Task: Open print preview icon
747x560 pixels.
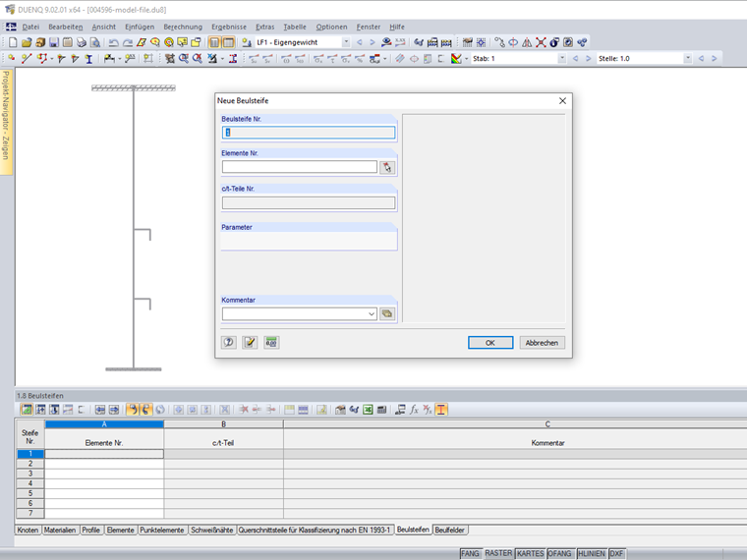Action: (95, 42)
